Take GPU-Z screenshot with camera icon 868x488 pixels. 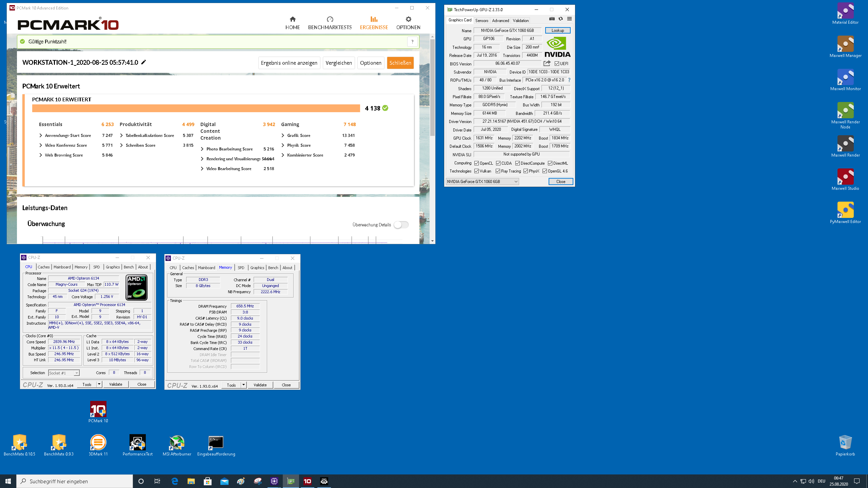pos(552,19)
